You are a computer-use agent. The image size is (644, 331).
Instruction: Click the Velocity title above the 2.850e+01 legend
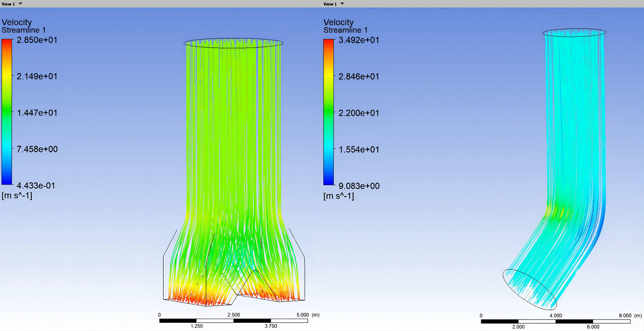click(x=17, y=22)
